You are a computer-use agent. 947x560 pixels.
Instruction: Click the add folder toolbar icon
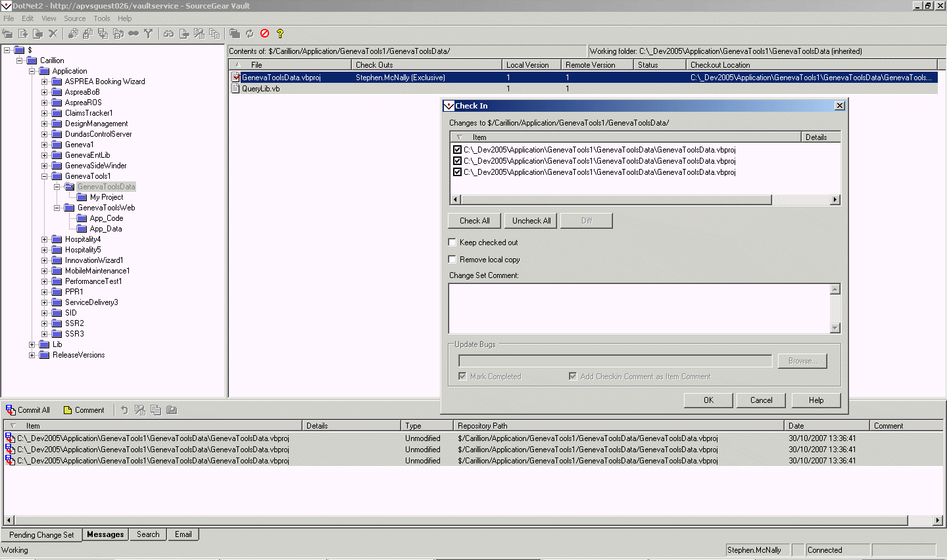(x=38, y=34)
